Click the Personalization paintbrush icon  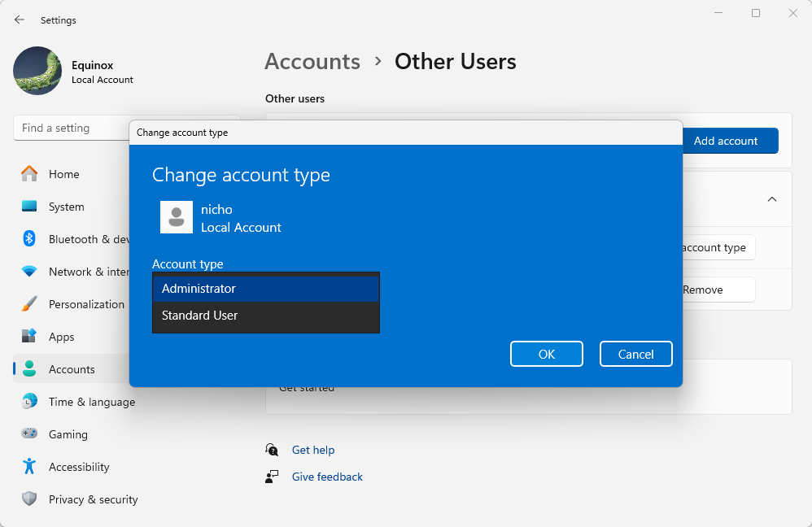[29, 304]
